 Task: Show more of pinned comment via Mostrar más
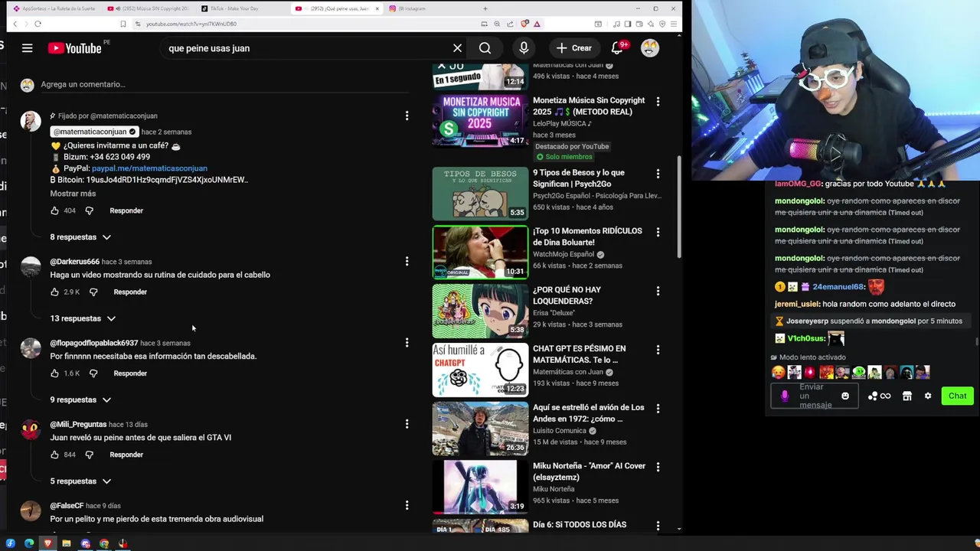73,194
